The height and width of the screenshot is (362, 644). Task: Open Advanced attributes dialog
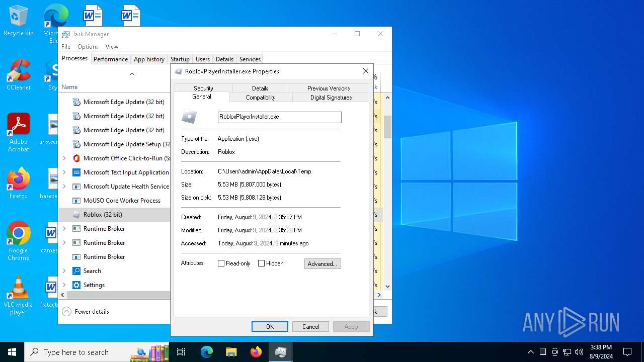[x=323, y=264]
